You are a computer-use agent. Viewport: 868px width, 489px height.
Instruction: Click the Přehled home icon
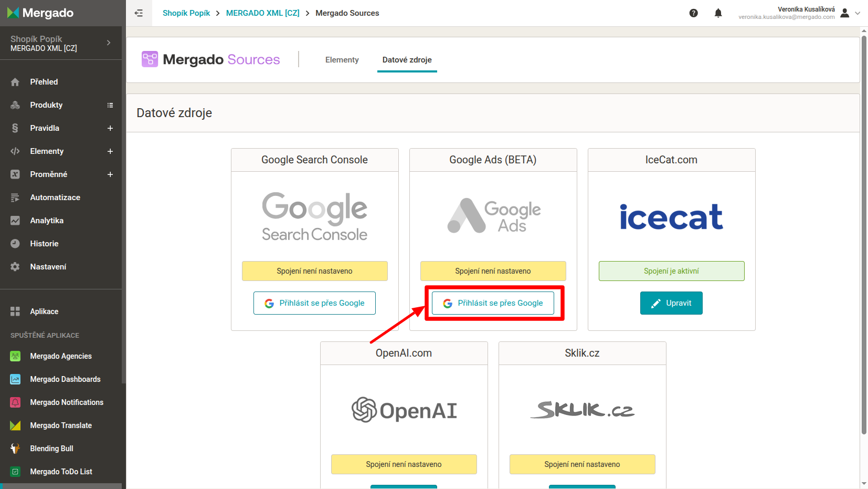click(15, 82)
